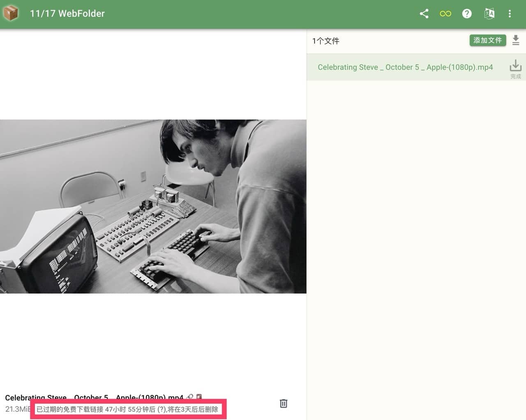Click the (?) hint in the expiry notice

pos(161,409)
